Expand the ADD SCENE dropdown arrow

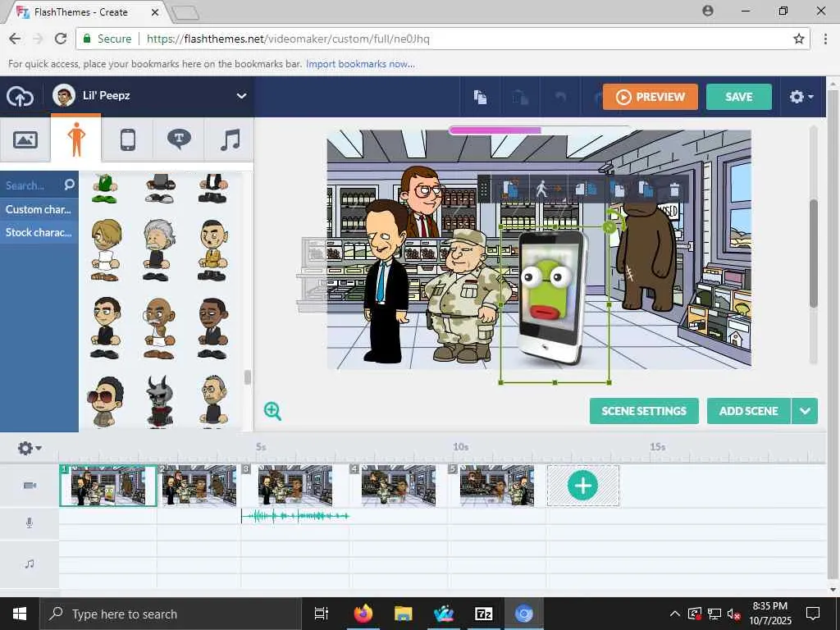tap(805, 411)
